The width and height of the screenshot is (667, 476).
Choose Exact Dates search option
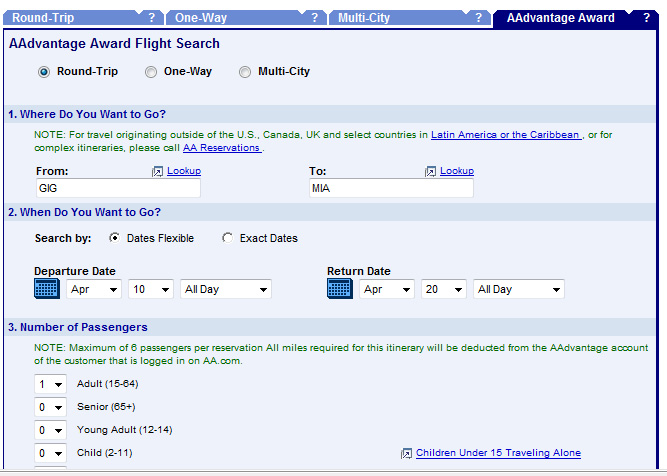[x=227, y=238]
